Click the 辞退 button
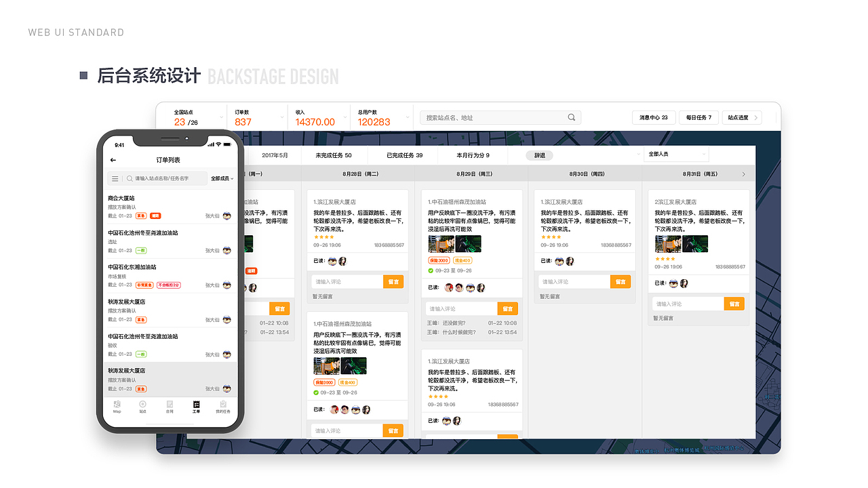 click(x=540, y=155)
